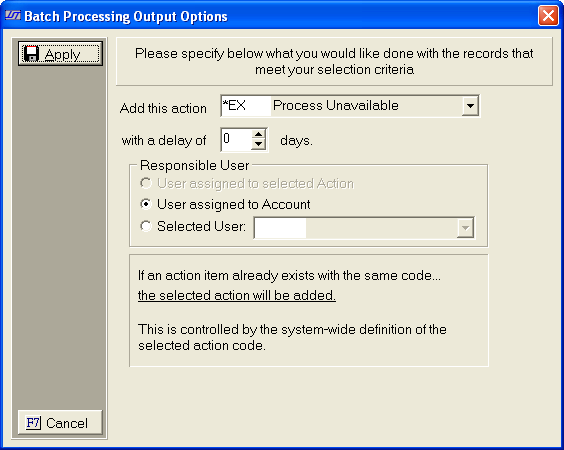Click the 'Responsible User' group label
This screenshot has width=564, height=450.
click(x=195, y=165)
